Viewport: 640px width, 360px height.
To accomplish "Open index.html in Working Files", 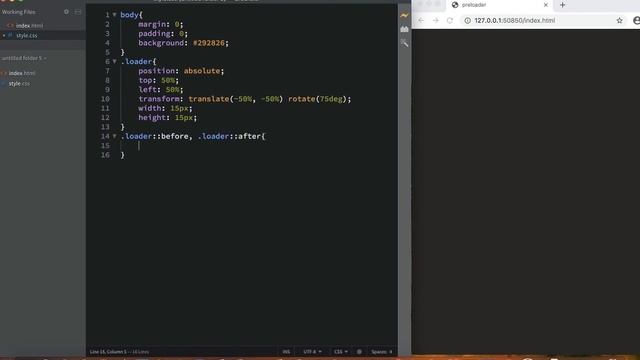I will (29, 25).
